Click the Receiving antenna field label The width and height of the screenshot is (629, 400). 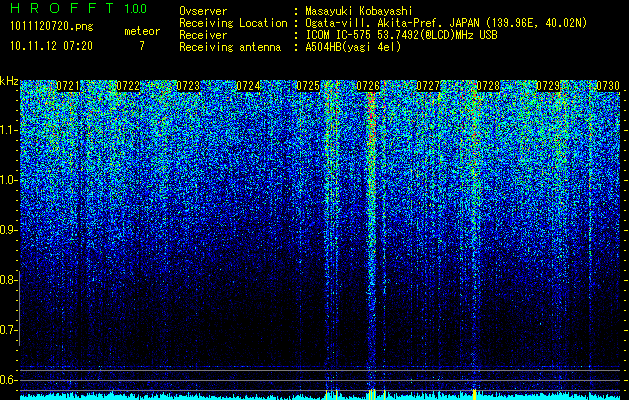[230, 47]
